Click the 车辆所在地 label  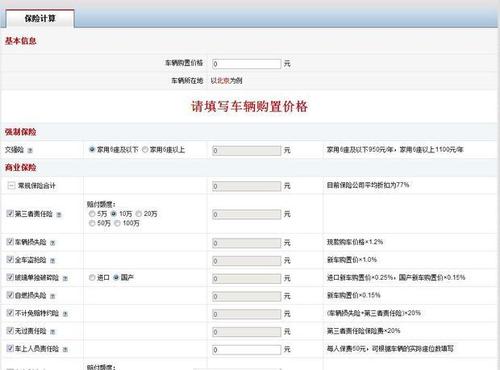[x=187, y=81]
